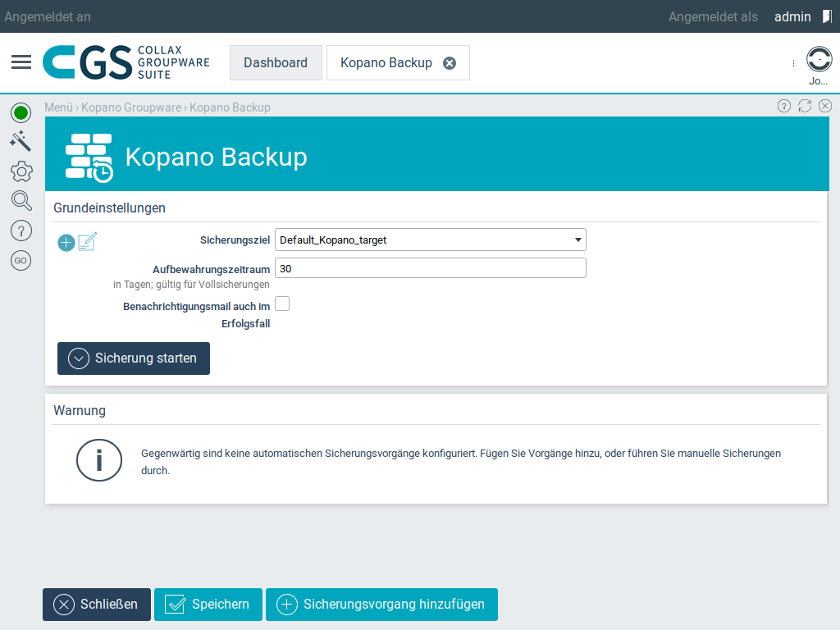Open the magic wand assistants

point(21,141)
